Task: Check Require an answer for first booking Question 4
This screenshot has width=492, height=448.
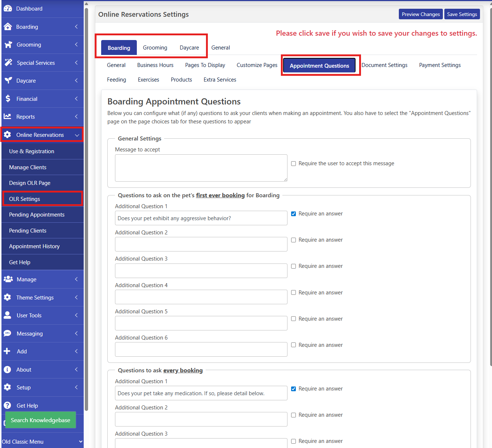Action: click(x=293, y=293)
